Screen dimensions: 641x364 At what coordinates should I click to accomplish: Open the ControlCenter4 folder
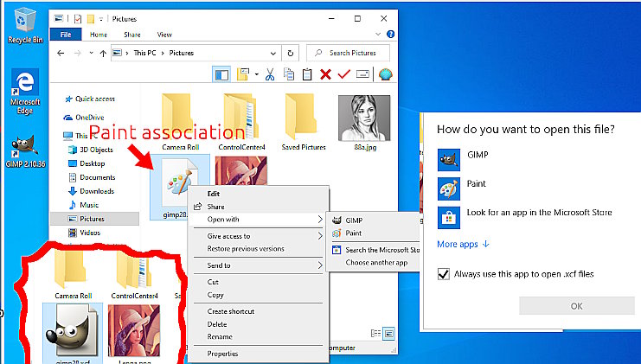[241, 122]
